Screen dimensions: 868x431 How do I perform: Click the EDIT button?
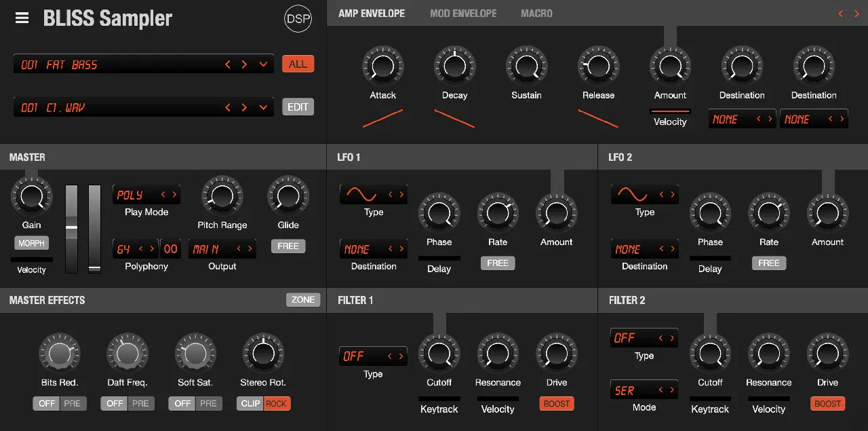298,107
